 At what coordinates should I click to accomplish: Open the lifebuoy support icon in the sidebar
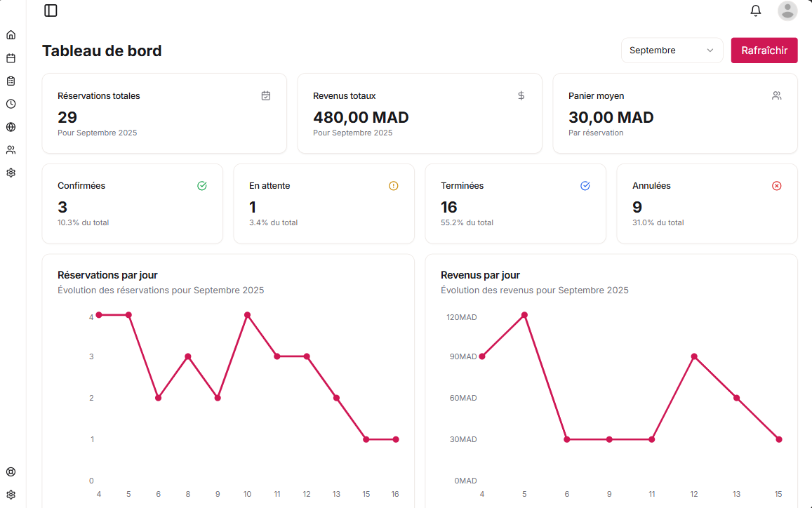(x=11, y=472)
